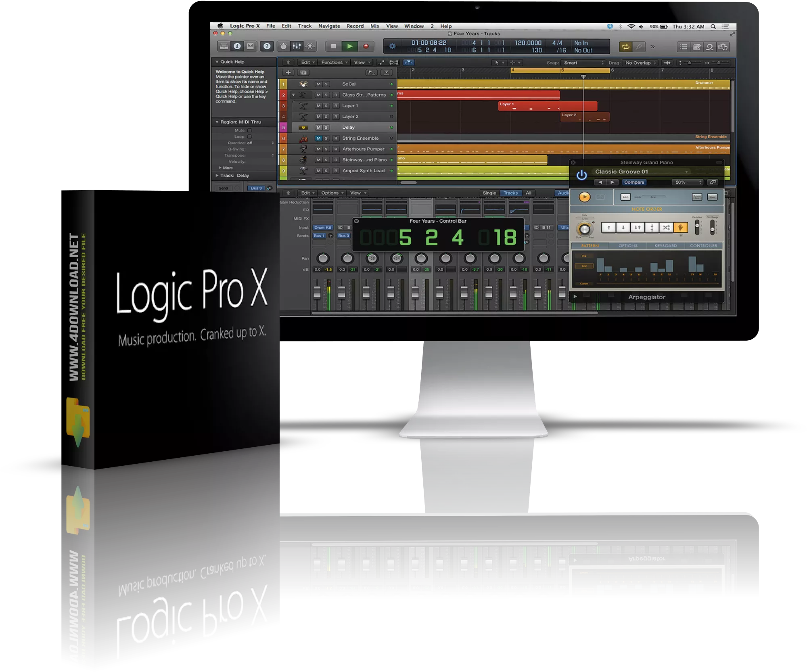Click the Tuner button next to Cycle

[639, 47]
